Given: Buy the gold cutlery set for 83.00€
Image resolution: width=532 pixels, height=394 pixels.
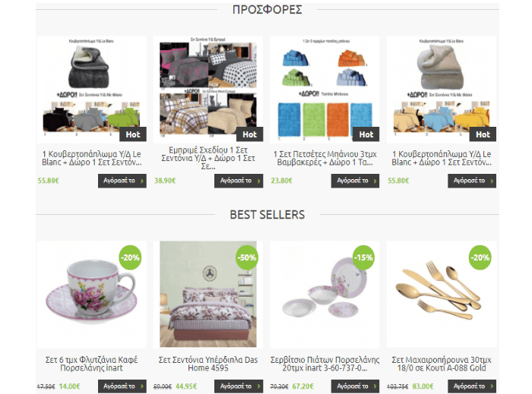Looking at the screenshot, I should point(472,386).
